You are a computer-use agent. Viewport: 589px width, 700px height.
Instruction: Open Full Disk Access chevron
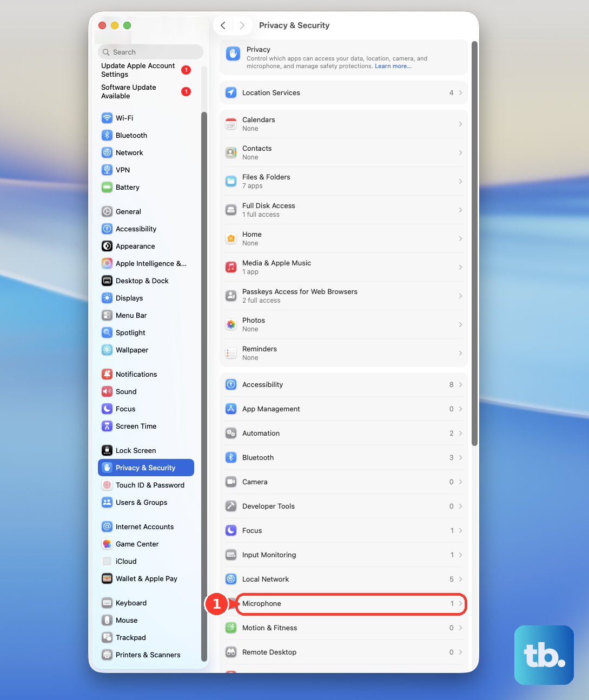click(x=460, y=210)
